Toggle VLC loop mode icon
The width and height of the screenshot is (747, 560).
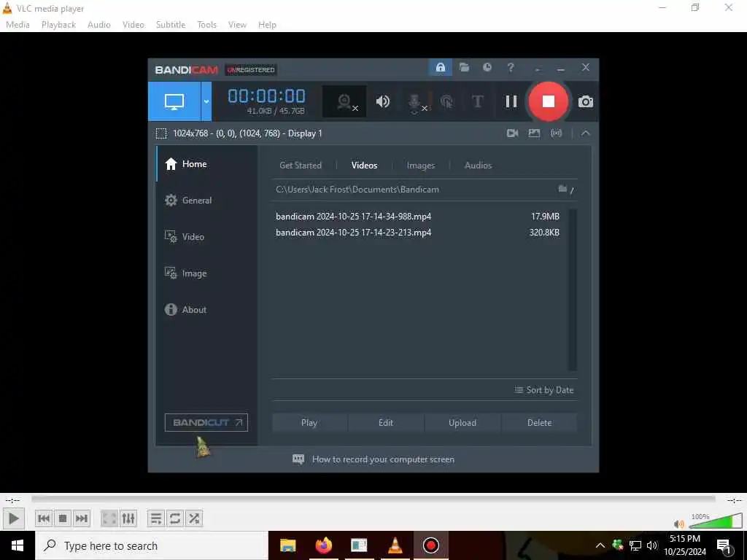coord(175,518)
